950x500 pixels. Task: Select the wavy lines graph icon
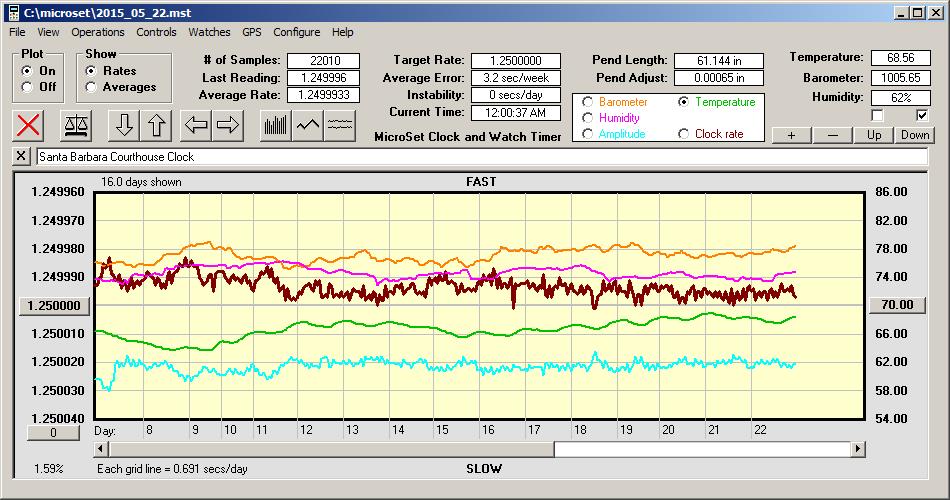[x=340, y=125]
